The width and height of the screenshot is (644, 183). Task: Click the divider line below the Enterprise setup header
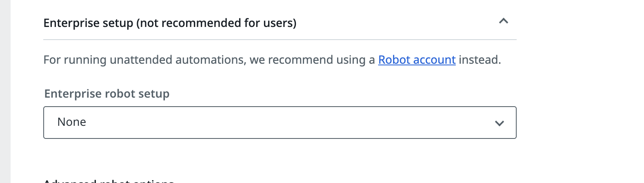click(x=280, y=40)
